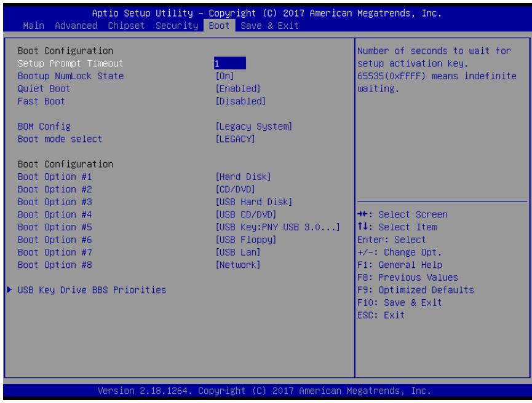Open the BOM Config [Legacy System] dropdown
The width and height of the screenshot is (532, 403).
(254, 127)
